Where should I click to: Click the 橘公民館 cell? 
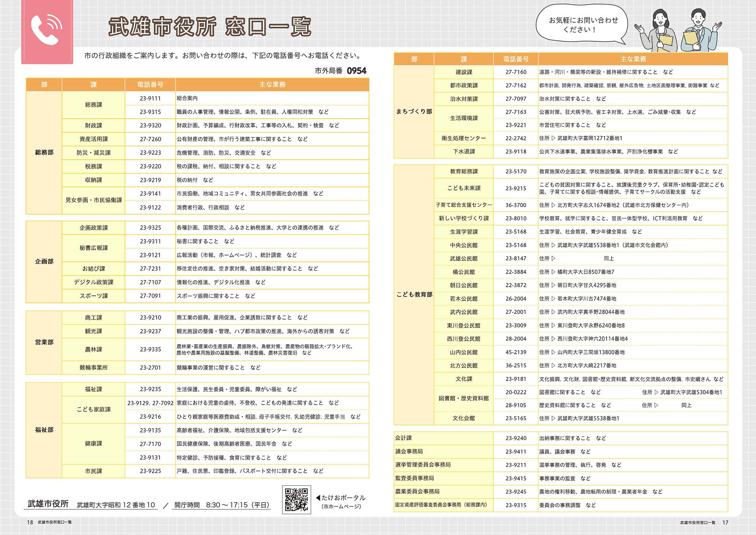tap(463, 272)
